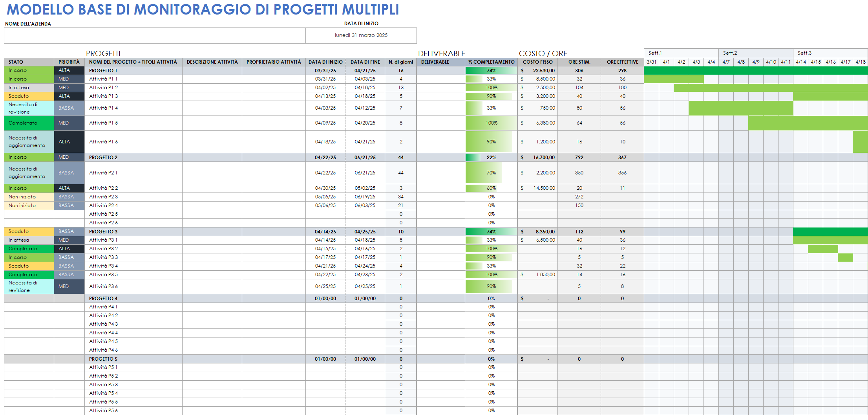
Task: Click the '% COMPLETAMENTO' column header
Action: (491, 62)
